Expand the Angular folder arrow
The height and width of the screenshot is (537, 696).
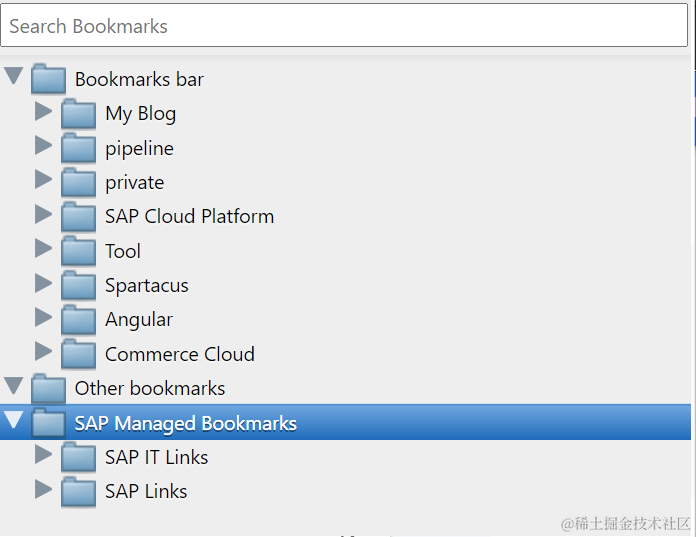(44, 317)
